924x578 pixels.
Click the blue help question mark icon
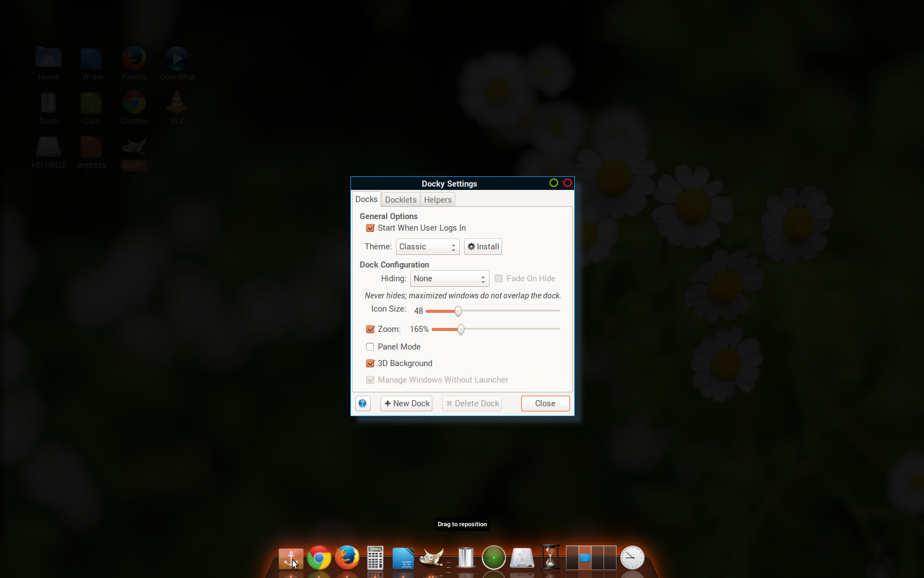(363, 403)
